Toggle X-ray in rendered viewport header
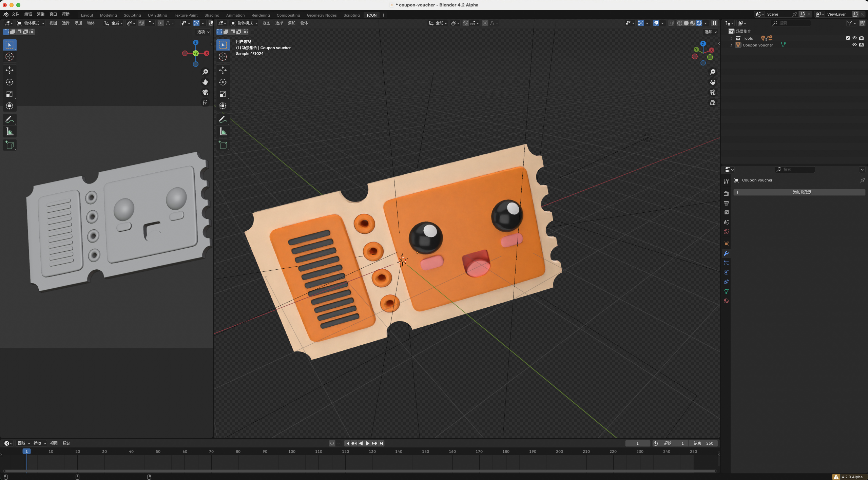868x480 pixels. (x=671, y=23)
